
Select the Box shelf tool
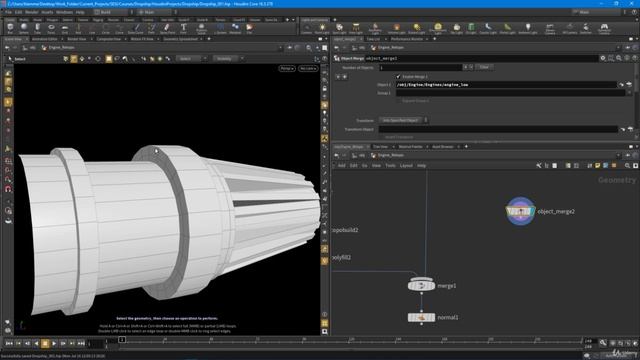point(10,28)
